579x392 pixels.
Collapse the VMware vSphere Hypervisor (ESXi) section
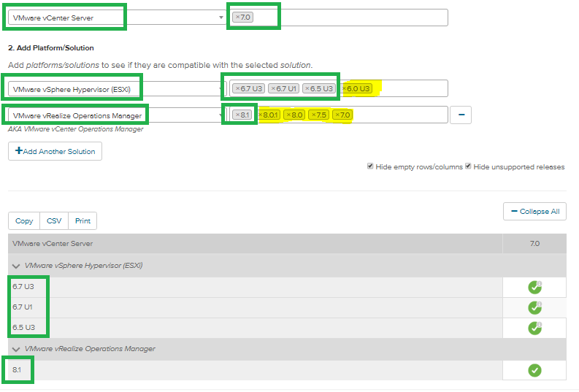pyautogui.click(x=16, y=266)
